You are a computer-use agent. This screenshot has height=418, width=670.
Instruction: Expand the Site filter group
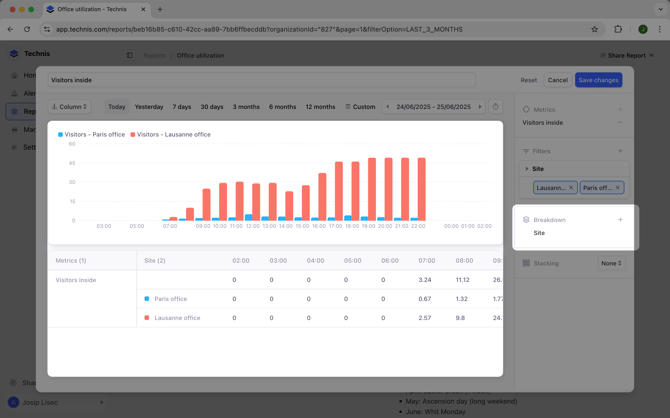(x=527, y=169)
